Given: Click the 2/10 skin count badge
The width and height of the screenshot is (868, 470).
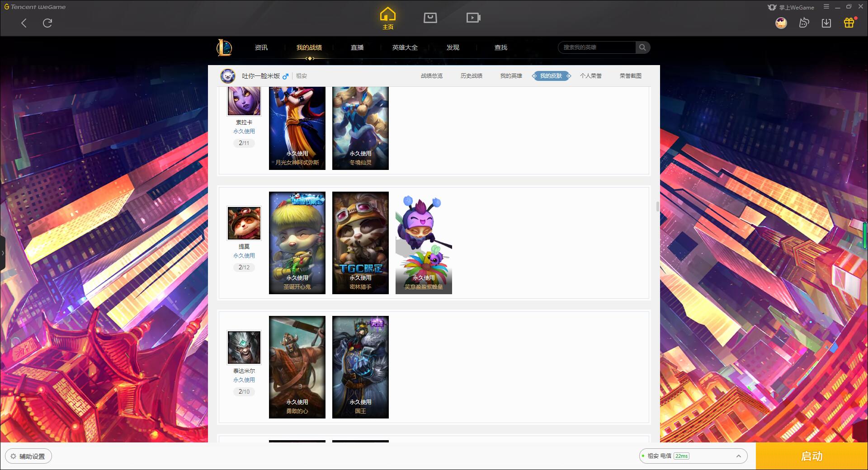Looking at the screenshot, I should coord(244,391).
